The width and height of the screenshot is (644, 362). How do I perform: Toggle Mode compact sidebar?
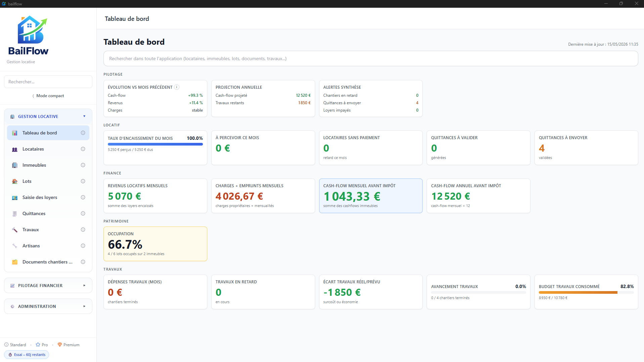click(x=48, y=96)
